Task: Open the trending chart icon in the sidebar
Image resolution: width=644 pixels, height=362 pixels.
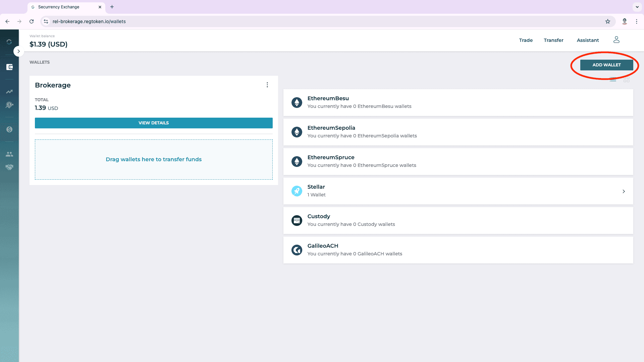Action: point(9,92)
